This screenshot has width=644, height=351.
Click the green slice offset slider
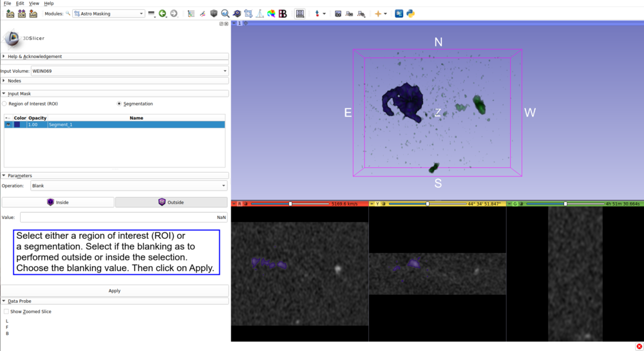click(565, 204)
